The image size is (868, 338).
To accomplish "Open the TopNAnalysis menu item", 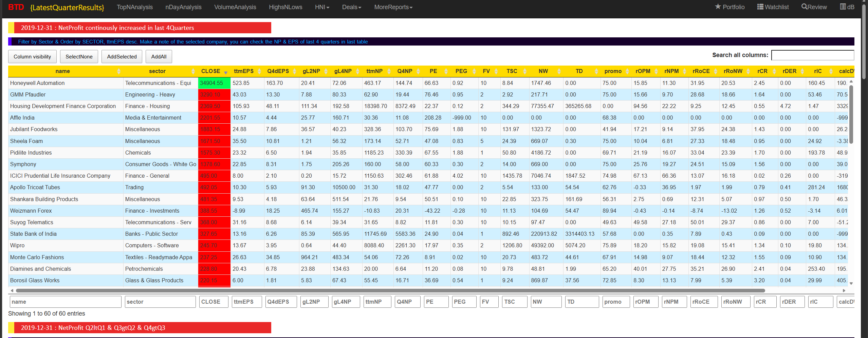I will tap(135, 7).
